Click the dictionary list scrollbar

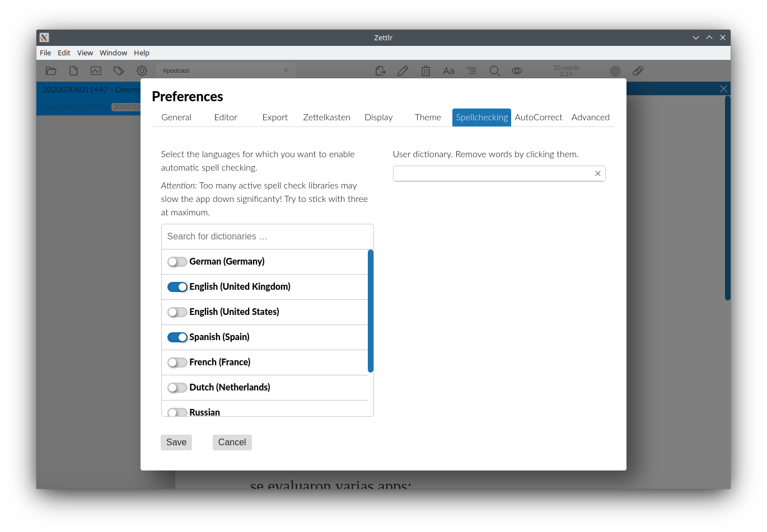coord(371,311)
